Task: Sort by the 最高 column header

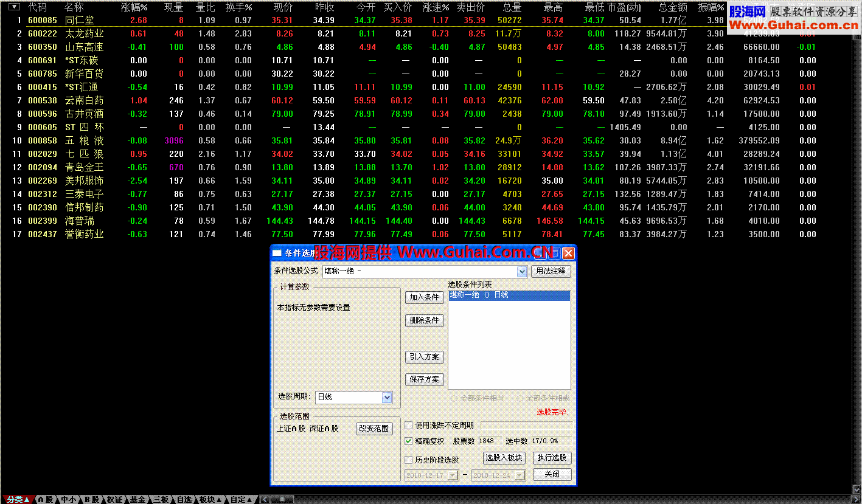Action: click(x=553, y=7)
